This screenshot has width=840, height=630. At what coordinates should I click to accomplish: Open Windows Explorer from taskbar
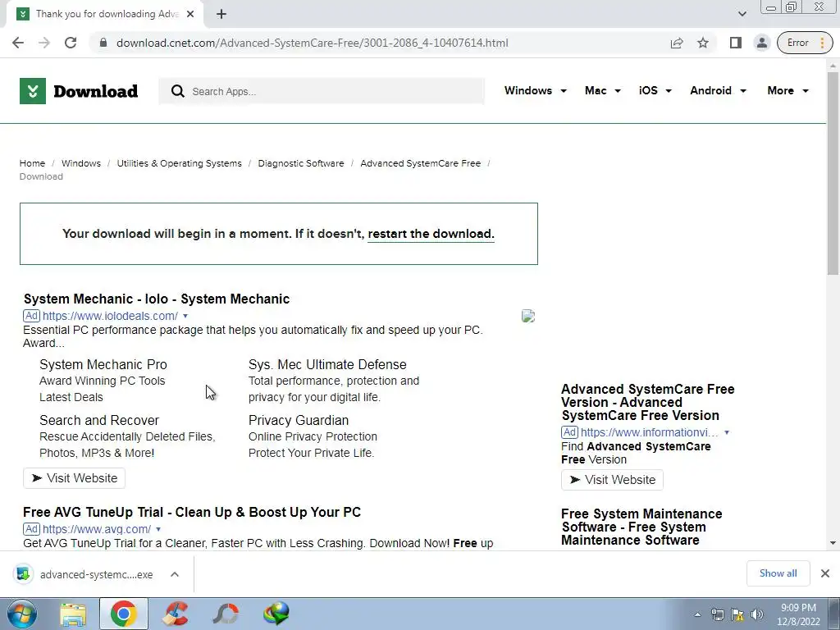73,614
